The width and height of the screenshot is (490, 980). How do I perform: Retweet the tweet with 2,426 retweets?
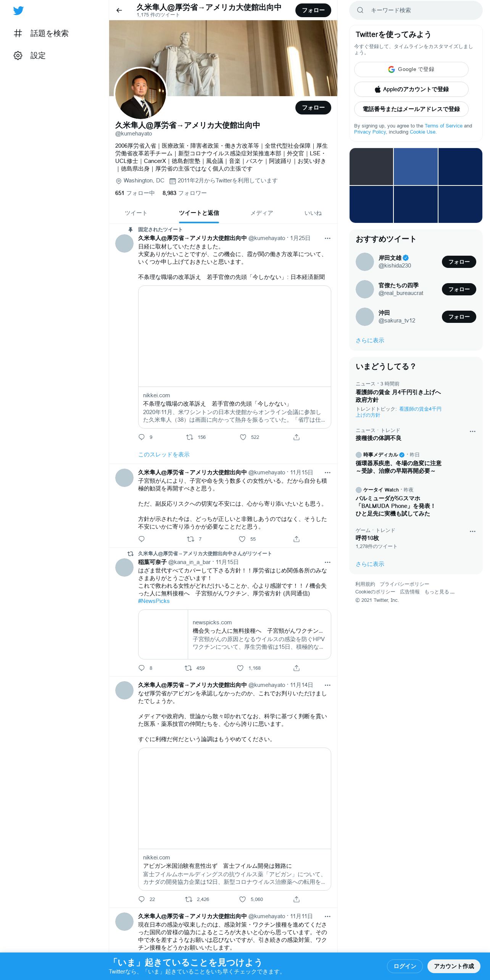pos(189,899)
